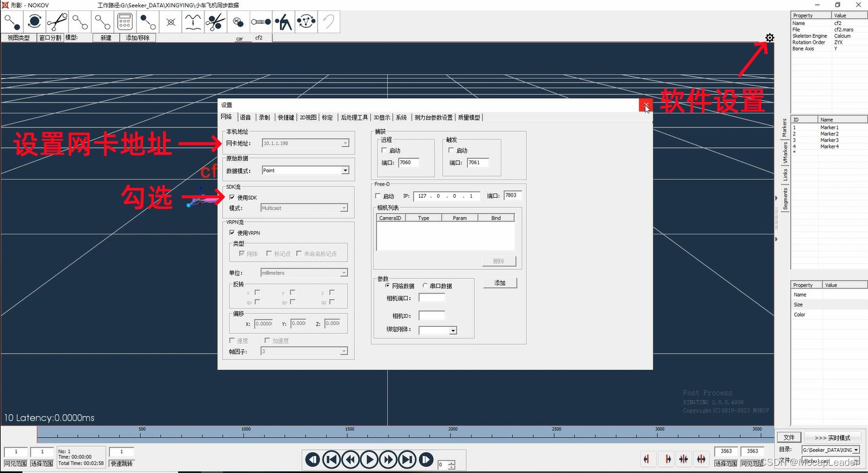Select the car model tab
This screenshot has height=473, width=868.
click(x=240, y=38)
